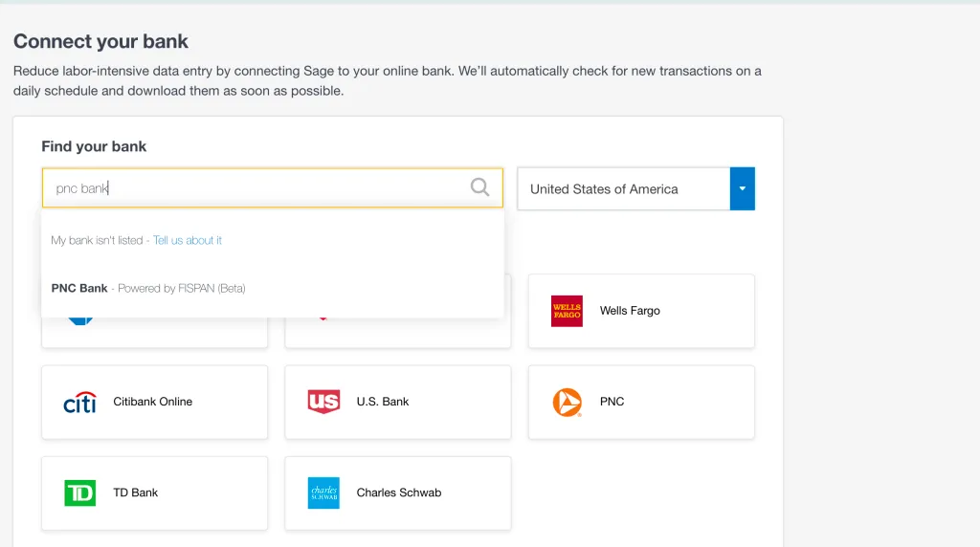980x547 pixels.
Task: Select TD Bank name label
Action: 136,492
